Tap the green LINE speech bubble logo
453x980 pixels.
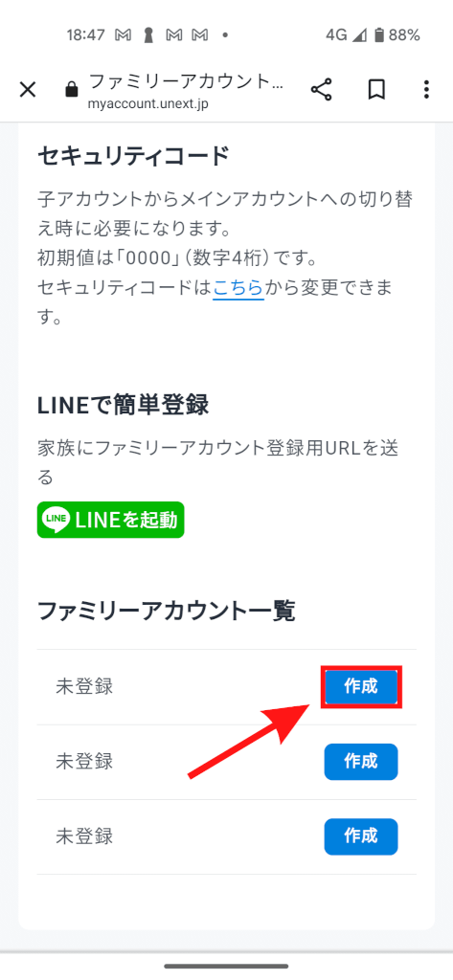(56, 520)
